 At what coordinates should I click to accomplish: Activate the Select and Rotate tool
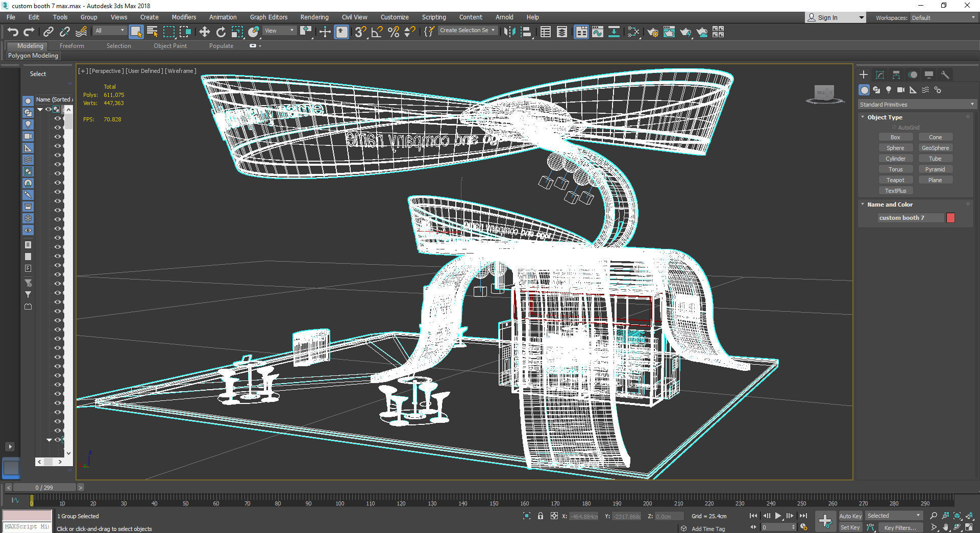tap(220, 32)
